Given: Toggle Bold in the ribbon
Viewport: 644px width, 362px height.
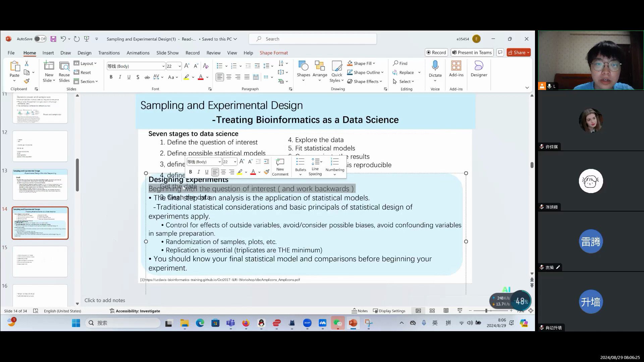Looking at the screenshot, I should click(111, 77).
